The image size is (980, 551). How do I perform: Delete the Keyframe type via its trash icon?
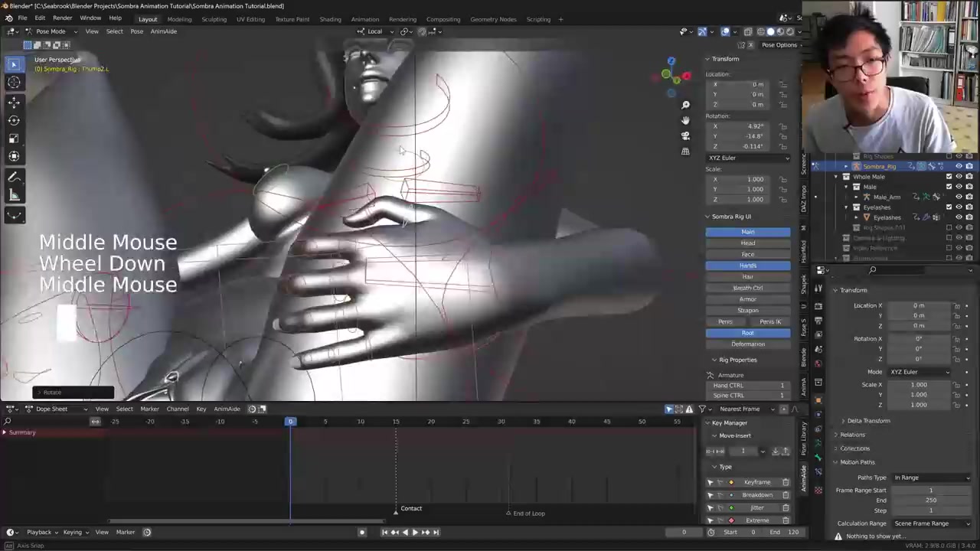click(786, 482)
